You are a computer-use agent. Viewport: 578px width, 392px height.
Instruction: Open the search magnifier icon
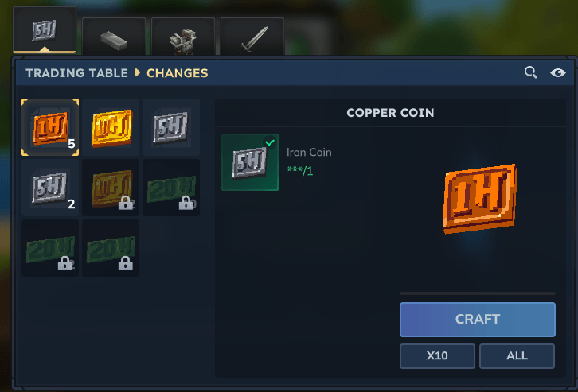click(x=530, y=72)
